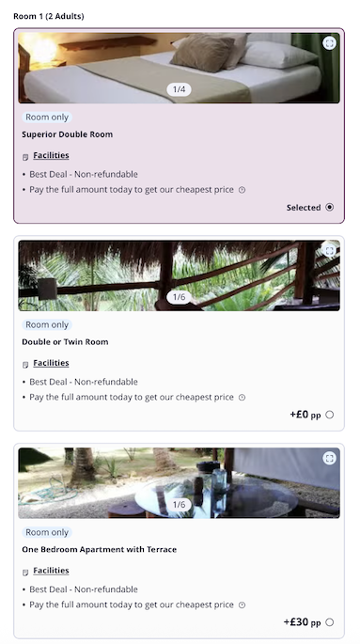360x644 pixels.
Task: Click info icon for Double or Twin payment
Action: pyautogui.click(x=242, y=397)
